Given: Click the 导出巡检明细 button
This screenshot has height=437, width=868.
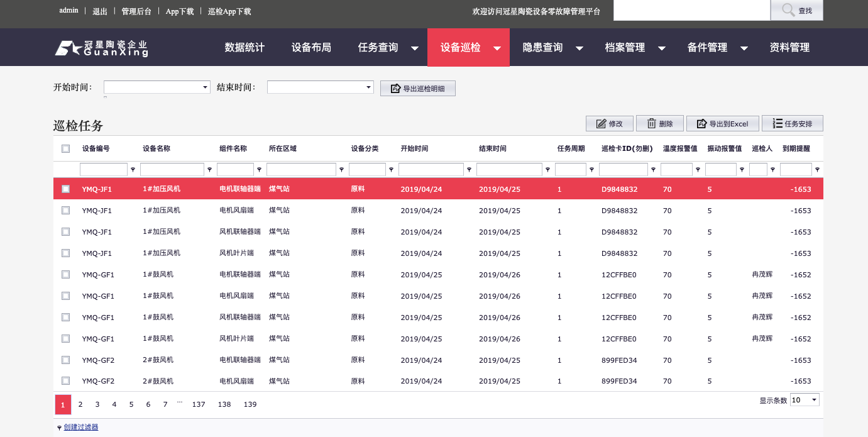Looking at the screenshot, I should [418, 89].
